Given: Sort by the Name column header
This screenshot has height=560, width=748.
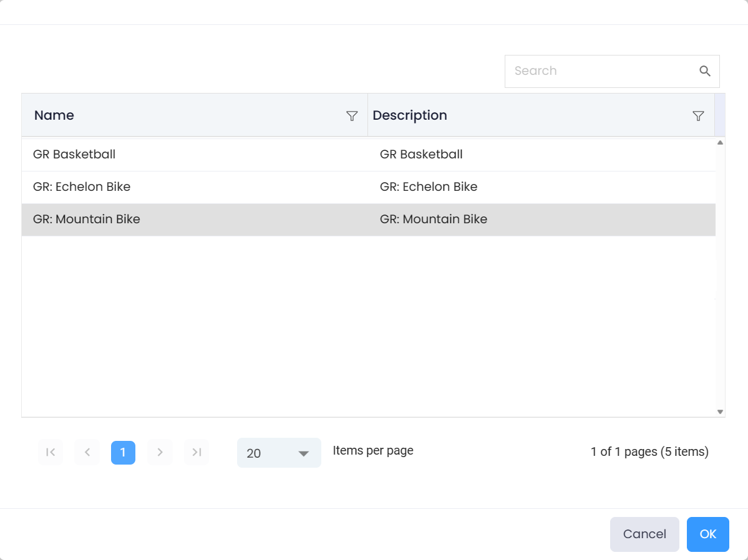Looking at the screenshot, I should [54, 115].
